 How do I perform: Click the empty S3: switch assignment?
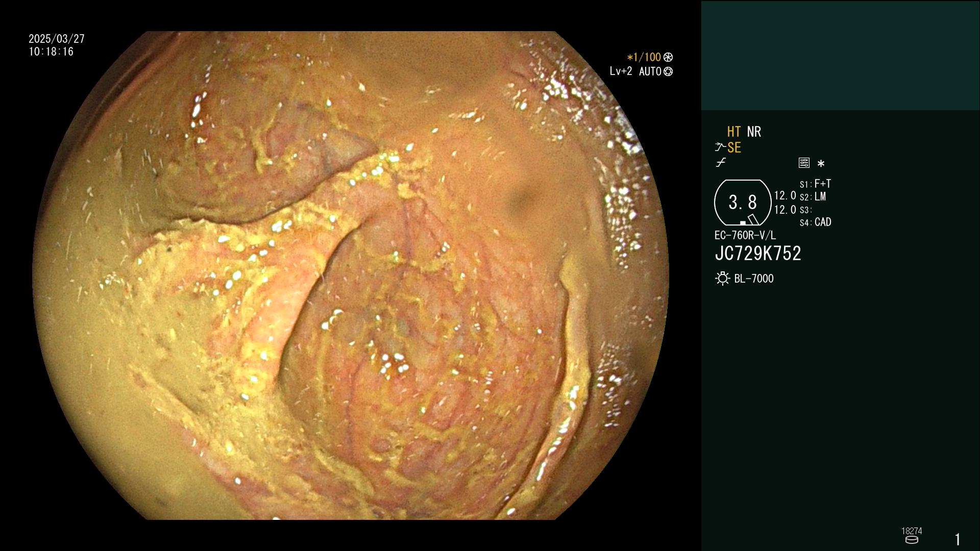[805, 210]
